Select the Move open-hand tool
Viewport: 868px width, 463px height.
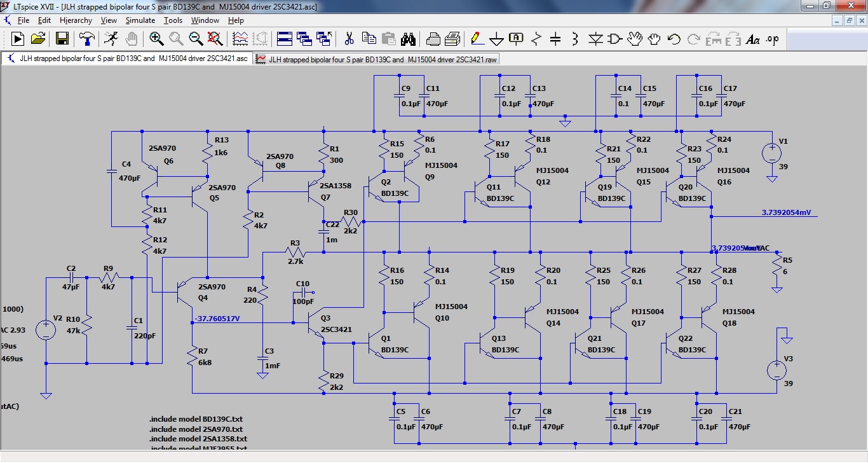tap(634, 39)
